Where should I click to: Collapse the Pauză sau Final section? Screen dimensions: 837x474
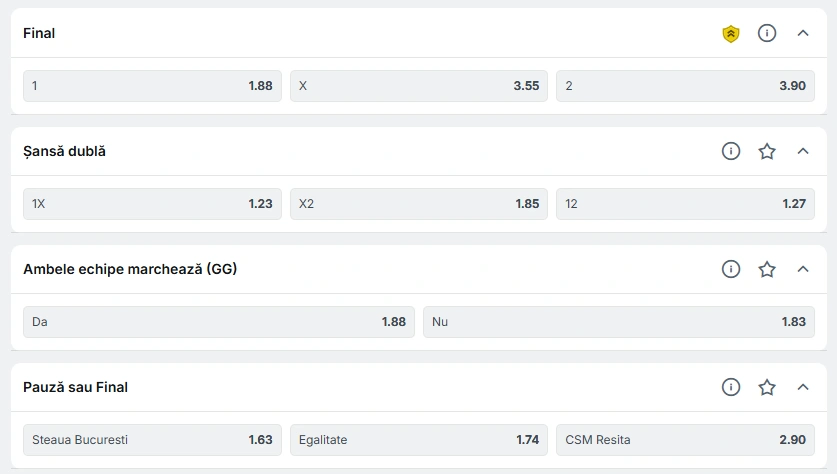click(x=803, y=387)
